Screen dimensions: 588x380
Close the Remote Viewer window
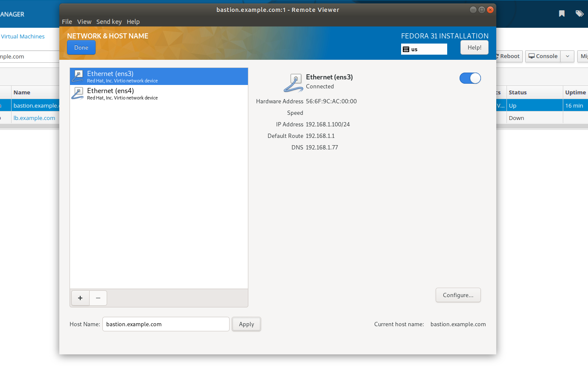tap(490, 9)
